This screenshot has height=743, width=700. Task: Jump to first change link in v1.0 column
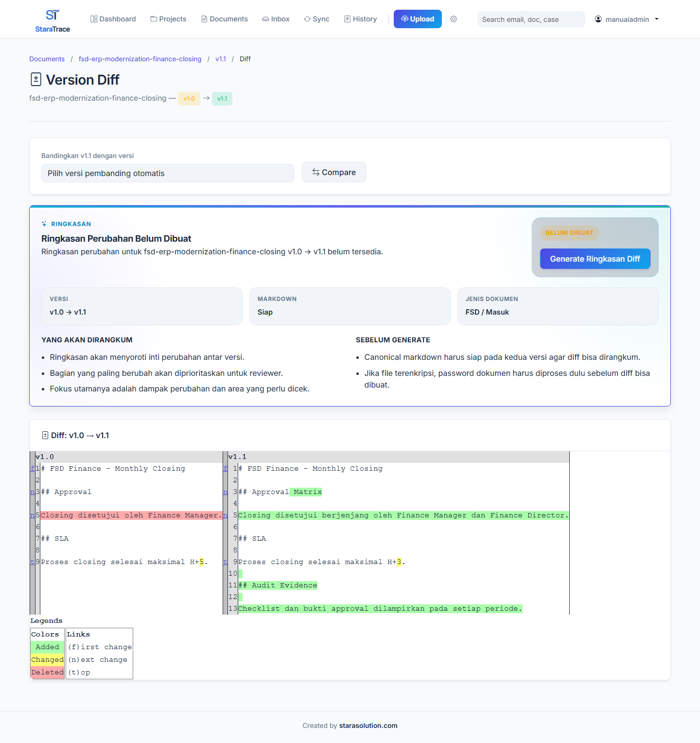point(33,468)
